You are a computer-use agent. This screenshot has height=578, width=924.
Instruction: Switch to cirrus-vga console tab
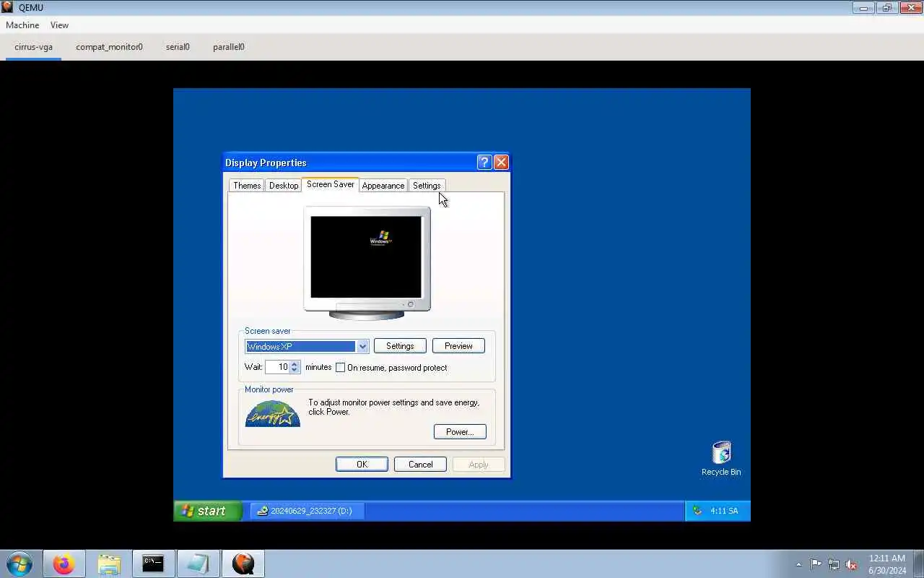pyautogui.click(x=33, y=47)
